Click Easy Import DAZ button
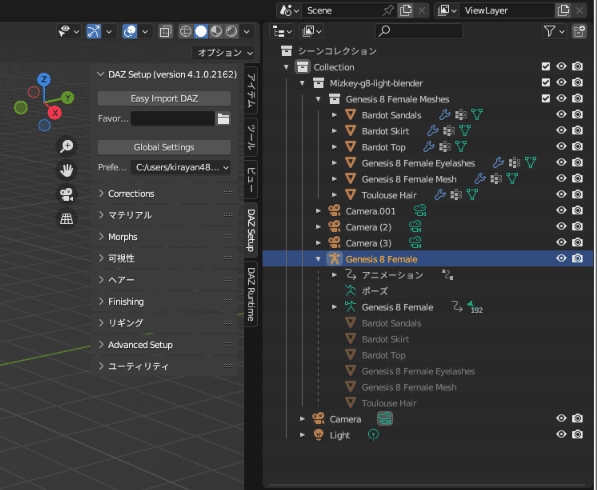The width and height of the screenshot is (597, 490). [164, 99]
